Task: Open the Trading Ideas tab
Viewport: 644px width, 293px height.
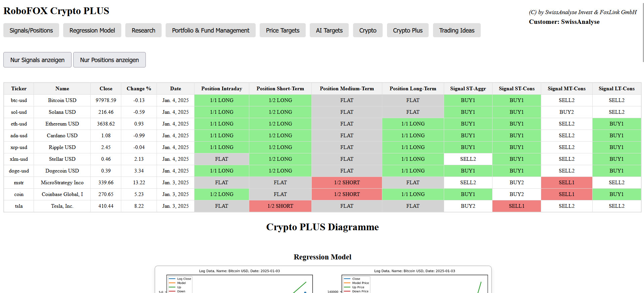Action: point(457,30)
